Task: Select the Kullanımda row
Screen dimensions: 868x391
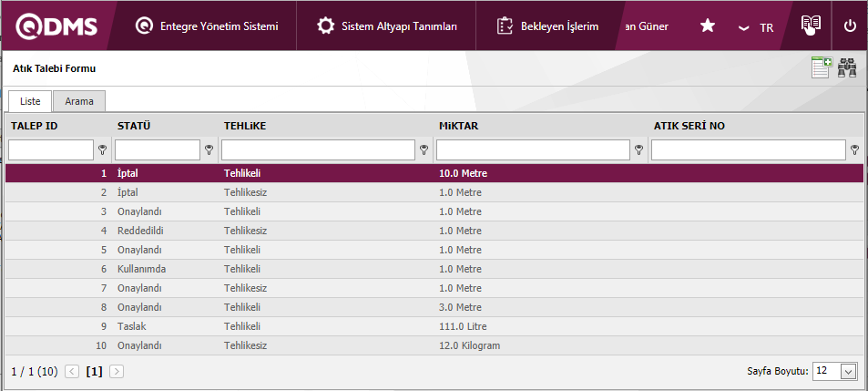Action: coord(434,269)
